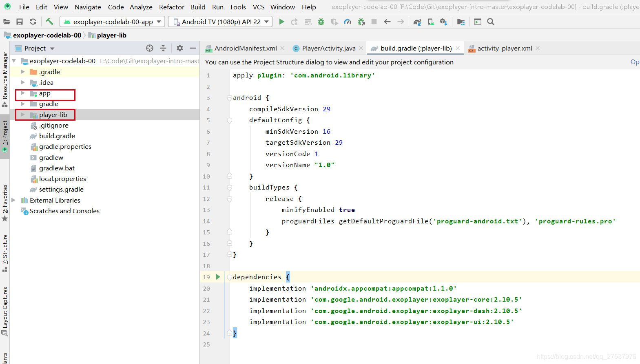Close the build.gradle (:player-lib) tab

458,48
